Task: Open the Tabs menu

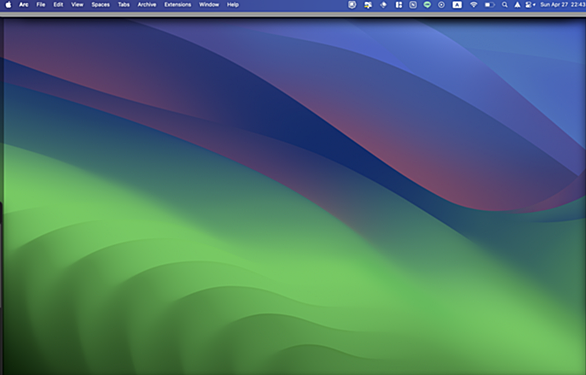Action: coord(124,5)
